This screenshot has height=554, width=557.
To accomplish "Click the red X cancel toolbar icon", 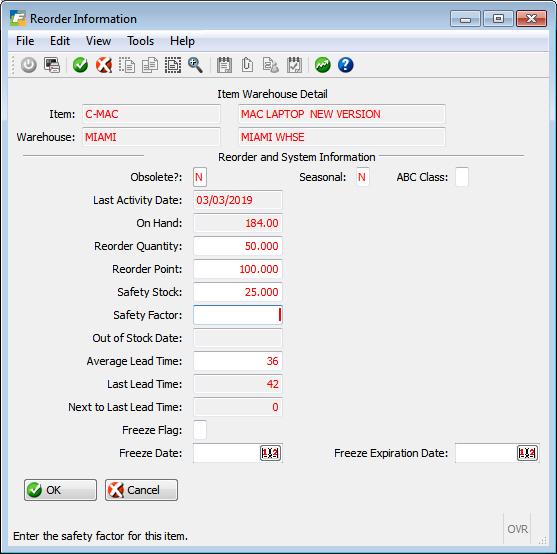I will pos(104,65).
